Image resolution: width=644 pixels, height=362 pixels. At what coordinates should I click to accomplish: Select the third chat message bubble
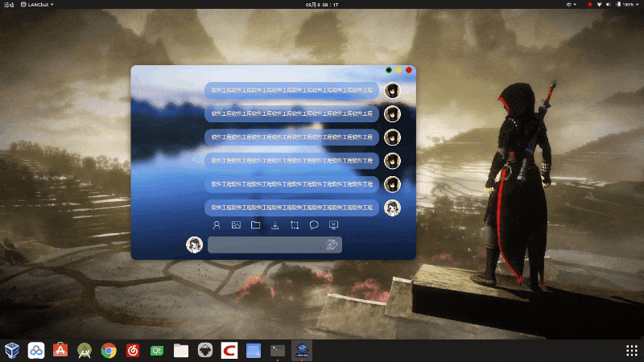tap(291, 137)
